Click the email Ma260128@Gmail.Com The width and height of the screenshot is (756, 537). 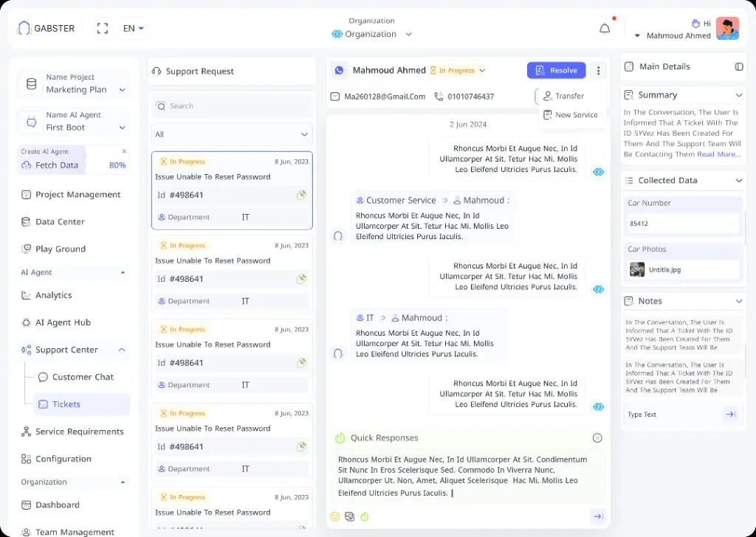tap(385, 97)
